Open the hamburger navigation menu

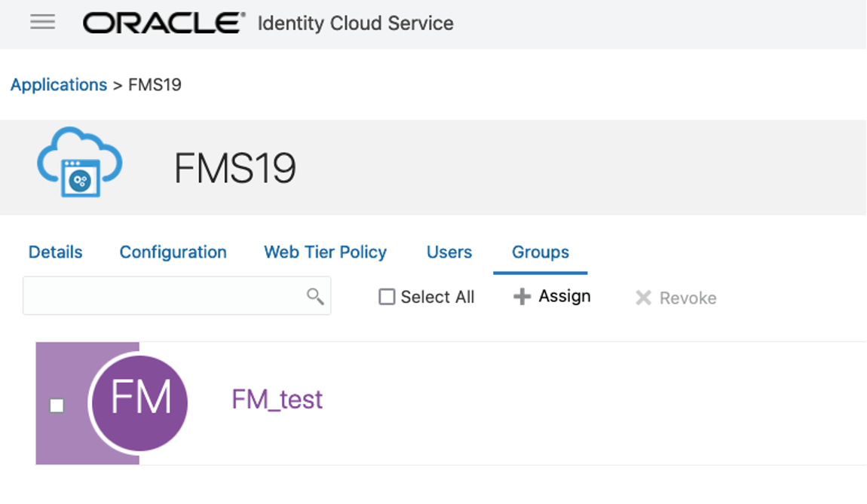coord(42,23)
